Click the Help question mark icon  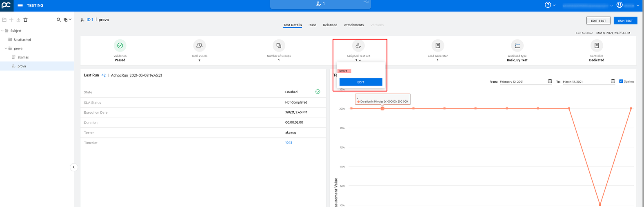pyautogui.click(x=548, y=5)
